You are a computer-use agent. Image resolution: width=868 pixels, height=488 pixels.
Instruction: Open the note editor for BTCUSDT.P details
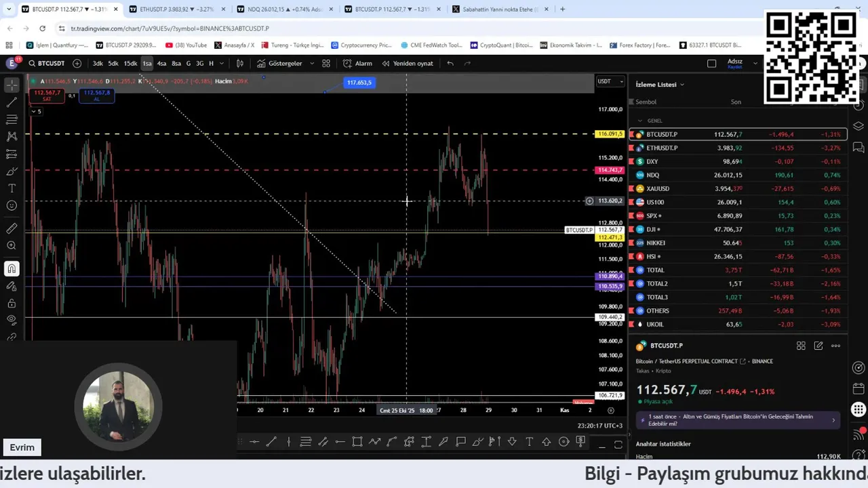click(x=818, y=346)
